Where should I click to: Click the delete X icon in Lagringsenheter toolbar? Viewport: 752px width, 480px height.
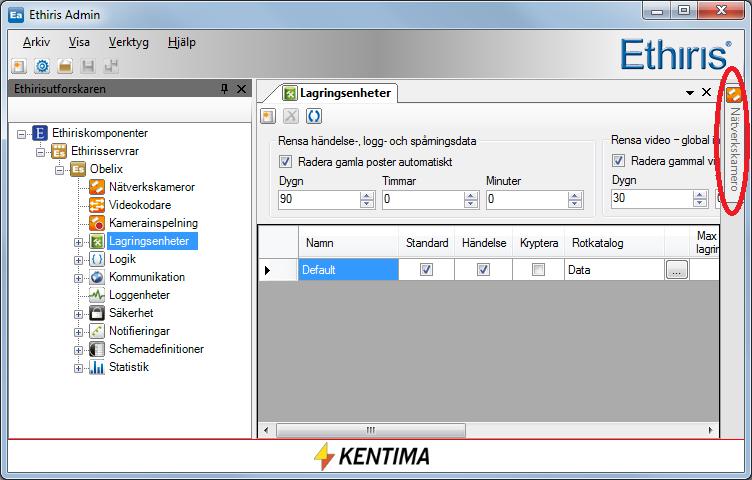click(x=291, y=116)
